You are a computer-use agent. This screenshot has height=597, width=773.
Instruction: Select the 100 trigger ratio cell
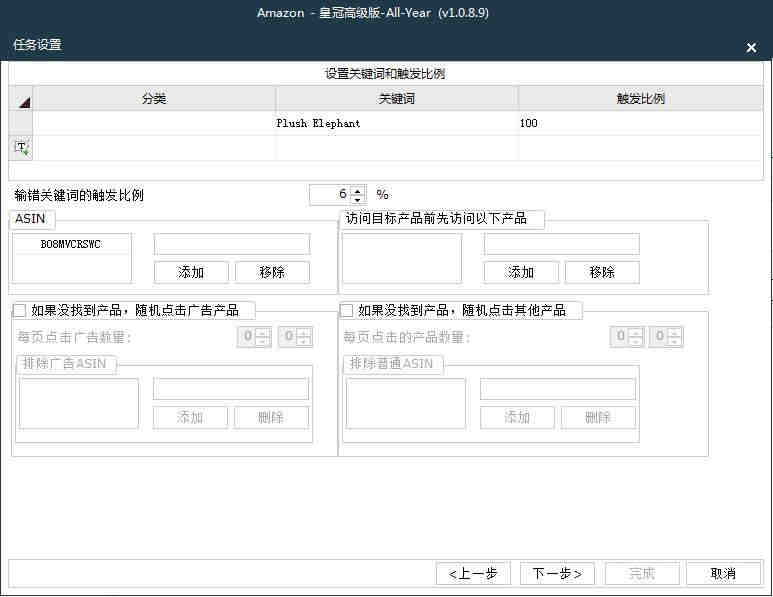tap(640, 123)
